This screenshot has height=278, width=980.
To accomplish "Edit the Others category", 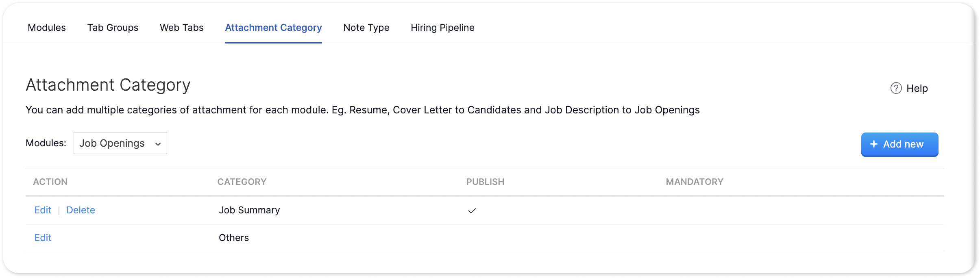I will [x=43, y=238].
